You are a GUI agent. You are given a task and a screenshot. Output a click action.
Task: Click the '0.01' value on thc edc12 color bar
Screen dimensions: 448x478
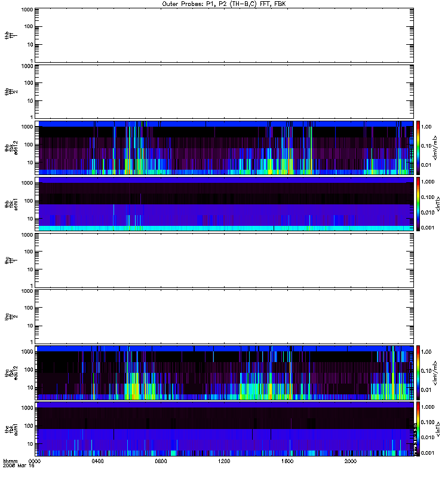[426, 390]
